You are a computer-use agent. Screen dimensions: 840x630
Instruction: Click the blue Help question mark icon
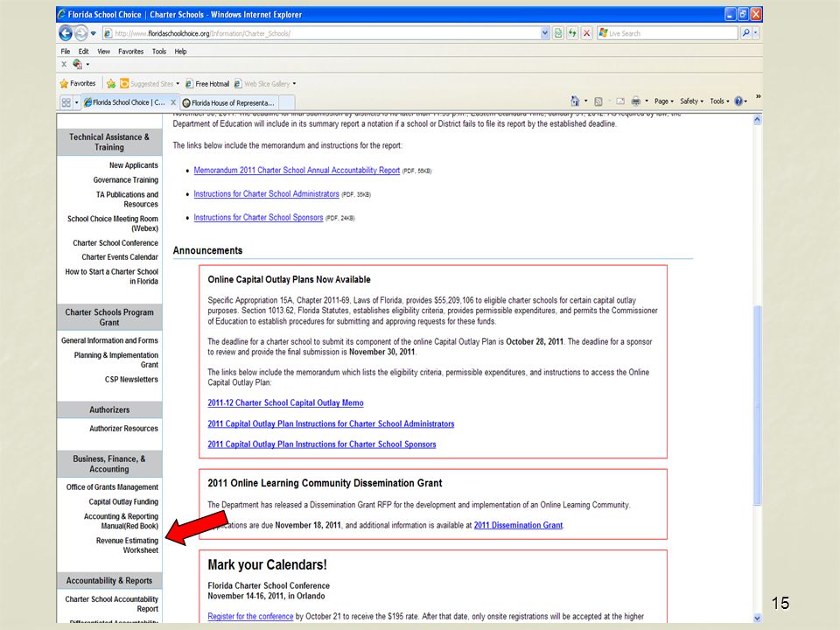(738, 101)
